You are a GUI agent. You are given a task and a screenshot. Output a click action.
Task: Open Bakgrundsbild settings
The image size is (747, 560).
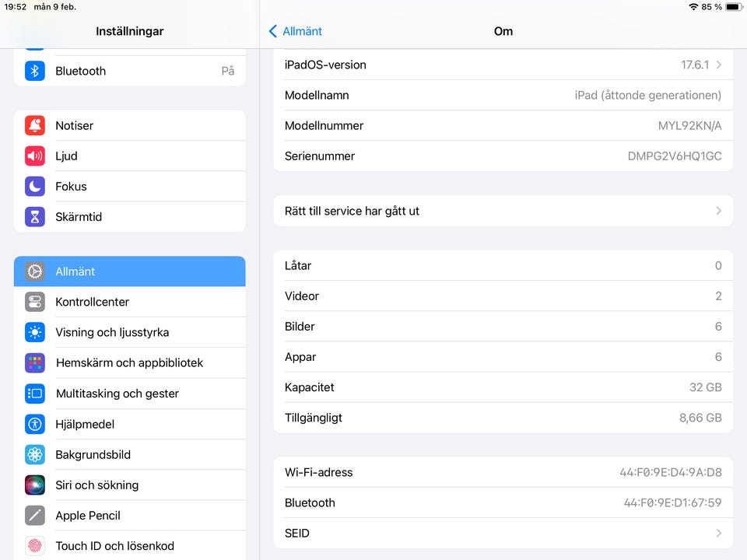click(93, 454)
